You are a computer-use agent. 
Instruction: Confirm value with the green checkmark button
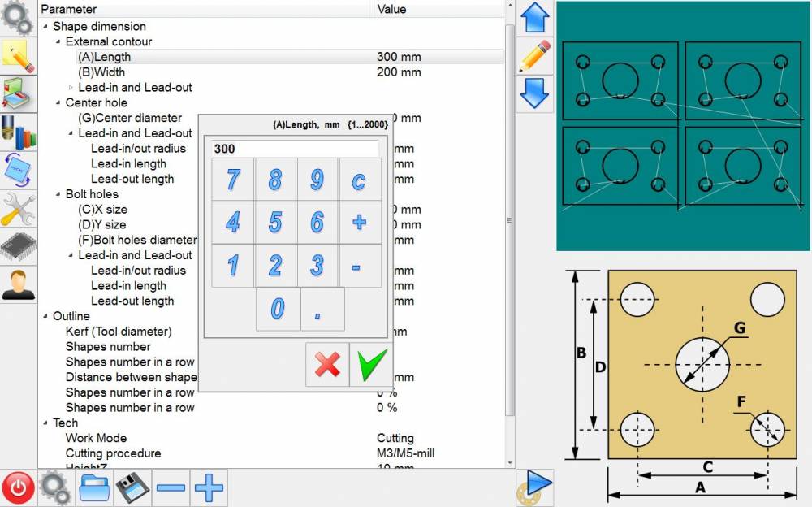[369, 364]
